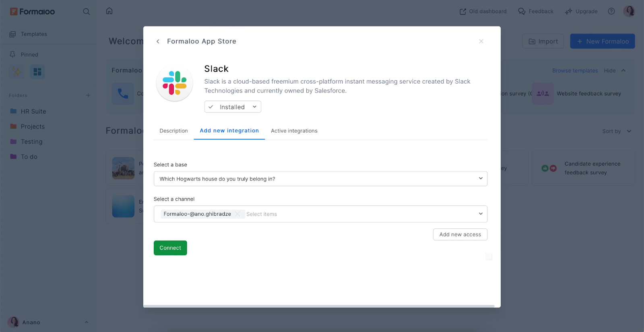The image size is (644, 332).
Task: Open Website feedback survey template icon
Action: click(x=543, y=94)
